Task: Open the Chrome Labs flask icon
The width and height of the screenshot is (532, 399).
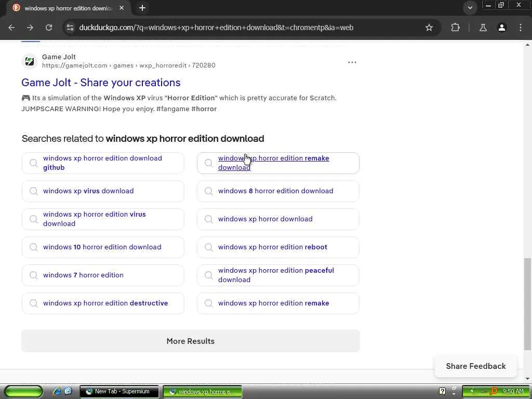Action: point(483,28)
